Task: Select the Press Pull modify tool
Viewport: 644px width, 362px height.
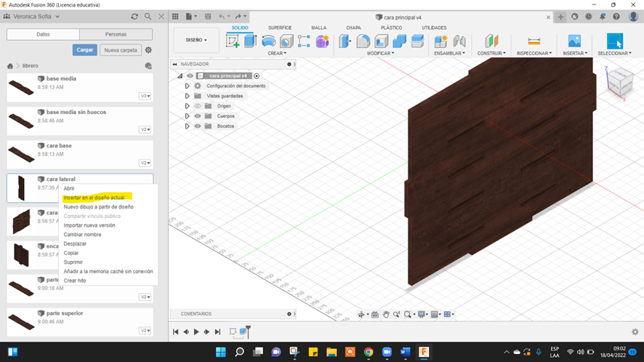Action: click(x=346, y=41)
